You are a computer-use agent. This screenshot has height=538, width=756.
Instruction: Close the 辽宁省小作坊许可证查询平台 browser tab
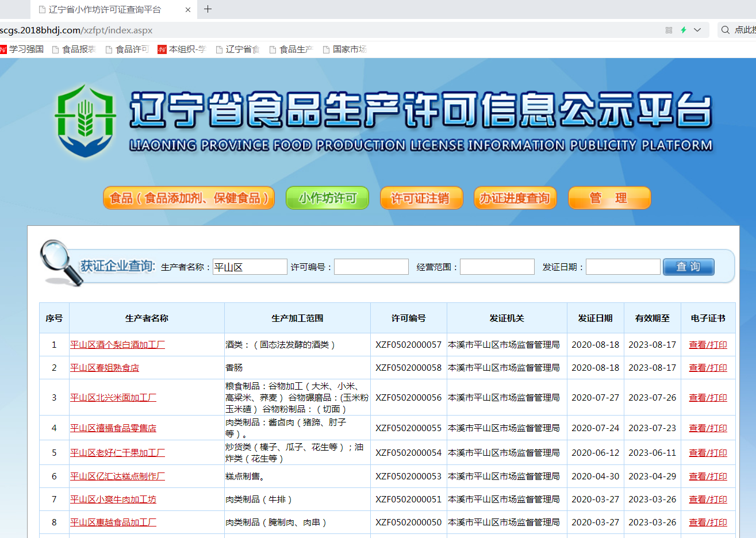click(188, 10)
